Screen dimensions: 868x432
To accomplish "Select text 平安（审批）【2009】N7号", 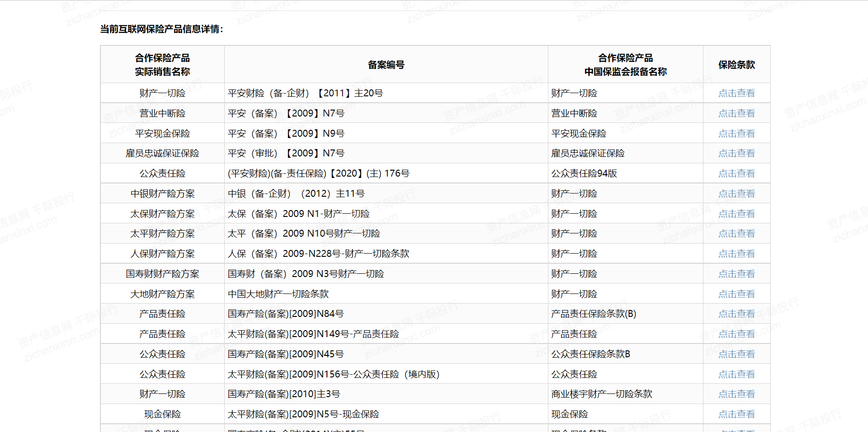I will 286,153.
